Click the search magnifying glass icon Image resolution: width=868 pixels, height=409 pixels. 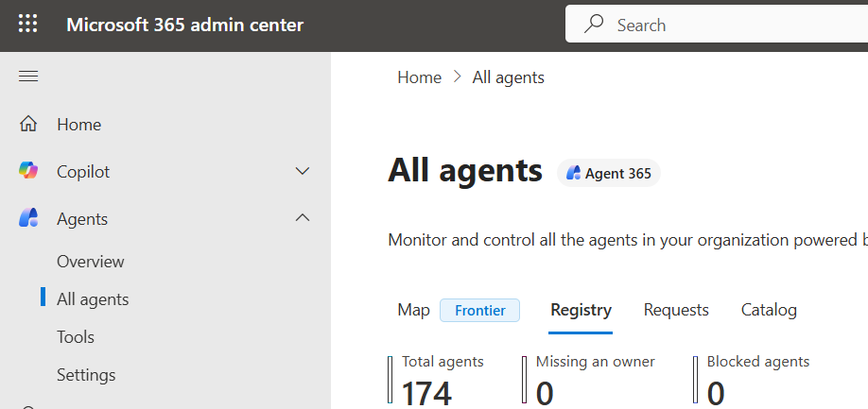[x=594, y=25]
